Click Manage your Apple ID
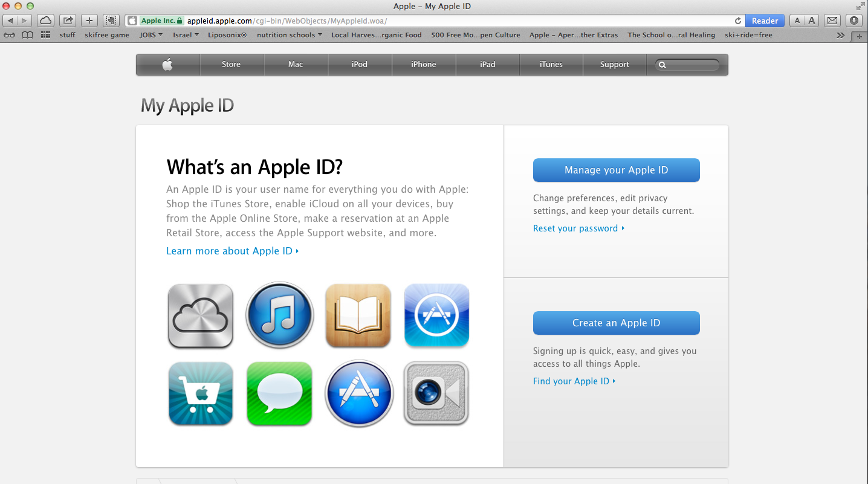 616,170
